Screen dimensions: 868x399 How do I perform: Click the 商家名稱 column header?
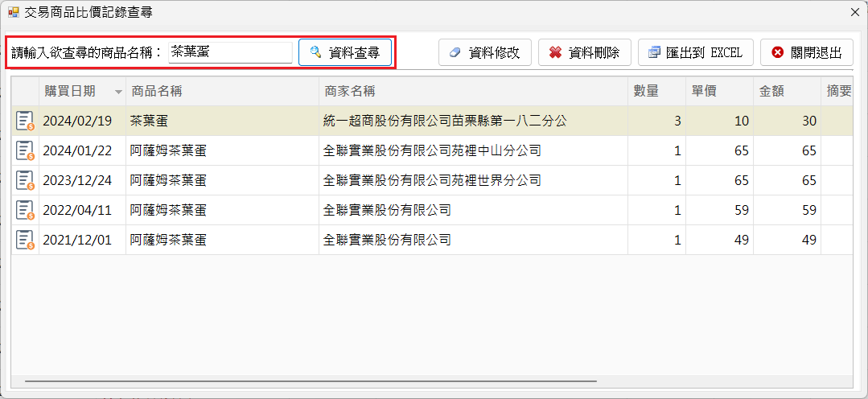[x=473, y=92]
